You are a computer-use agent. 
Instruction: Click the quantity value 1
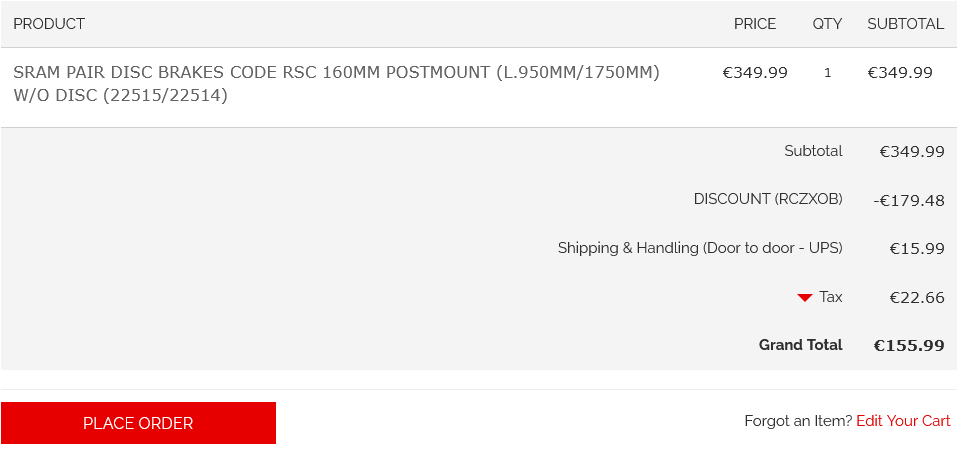click(x=828, y=73)
